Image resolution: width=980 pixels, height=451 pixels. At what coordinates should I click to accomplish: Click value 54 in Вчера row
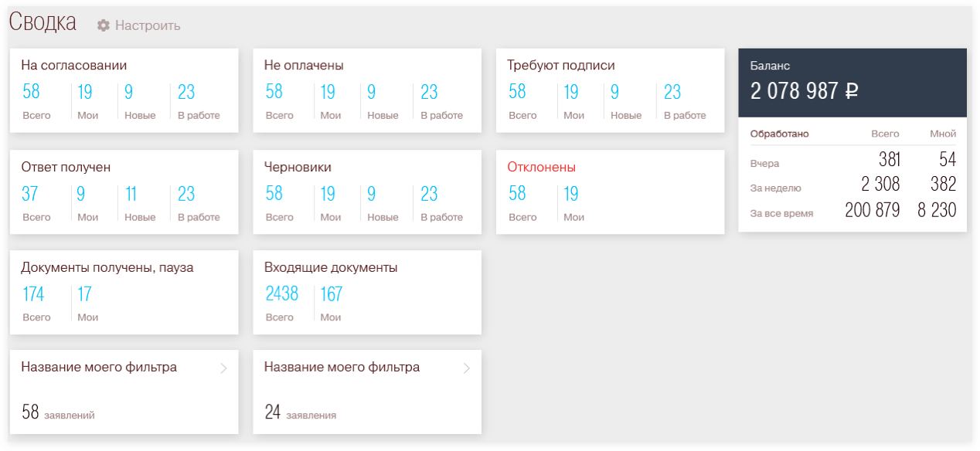click(x=948, y=160)
